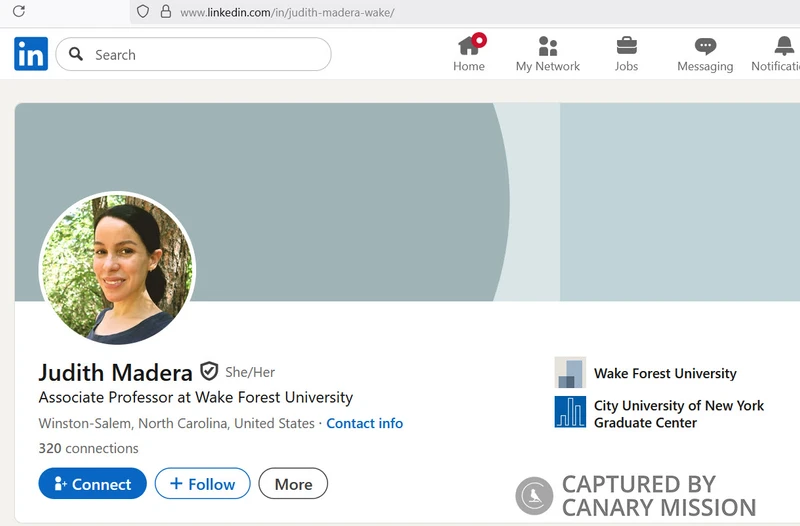Click the browser reload icon
This screenshot has width=800, height=526.
(19, 11)
